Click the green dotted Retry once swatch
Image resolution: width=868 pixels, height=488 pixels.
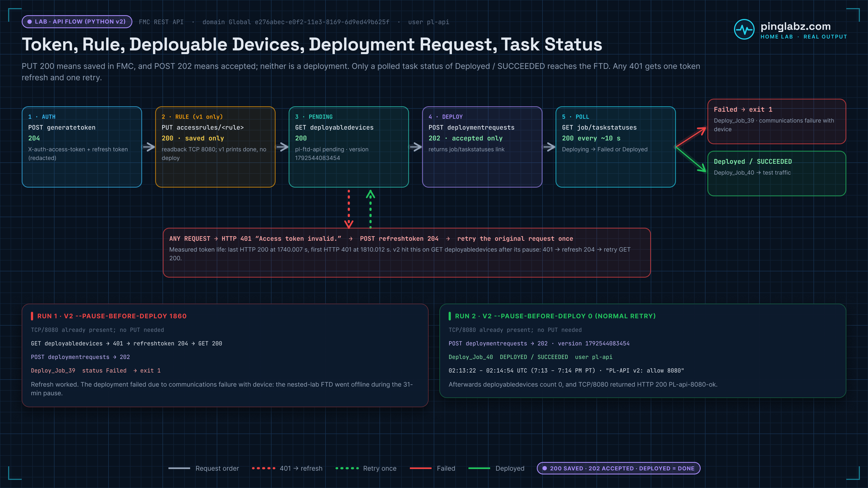[347, 468]
